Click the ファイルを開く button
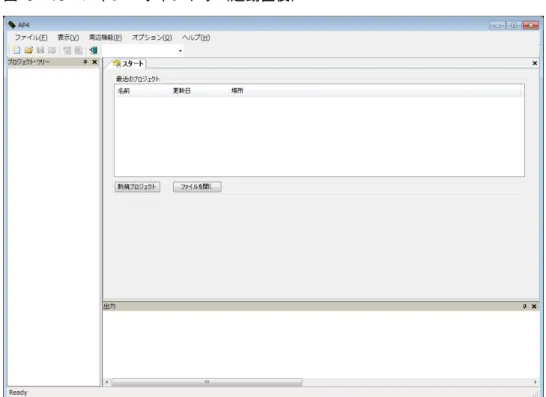Image resolution: width=546 pixels, height=397 pixels. click(x=197, y=187)
